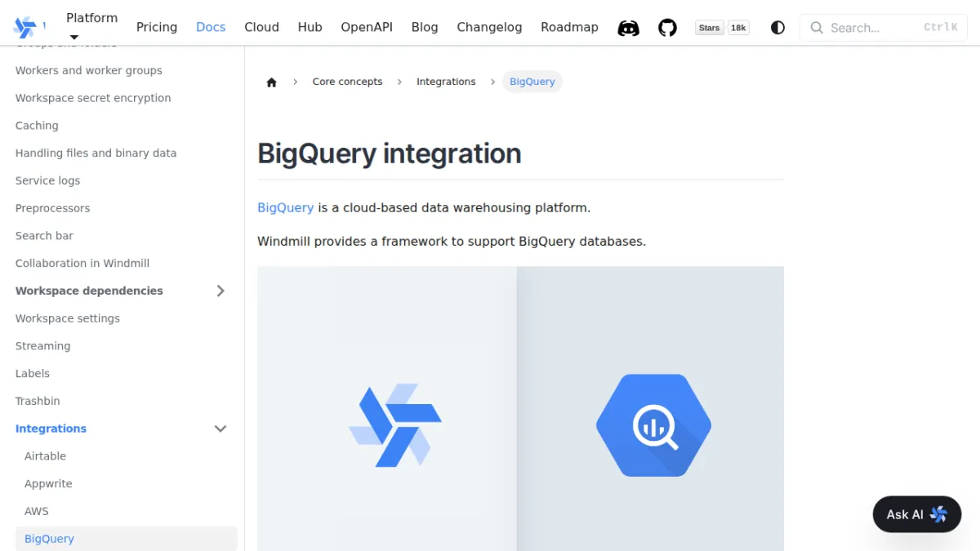Open the Search bar doc page
This screenshot has height=551, width=980.
(x=44, y=236)
